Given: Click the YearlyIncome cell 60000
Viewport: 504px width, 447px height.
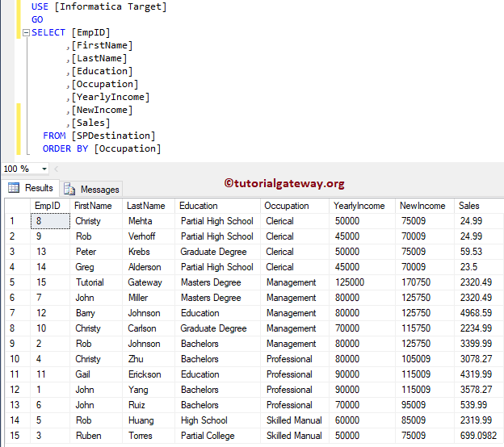Looking at the screenshot, I should tap(362, 420).
